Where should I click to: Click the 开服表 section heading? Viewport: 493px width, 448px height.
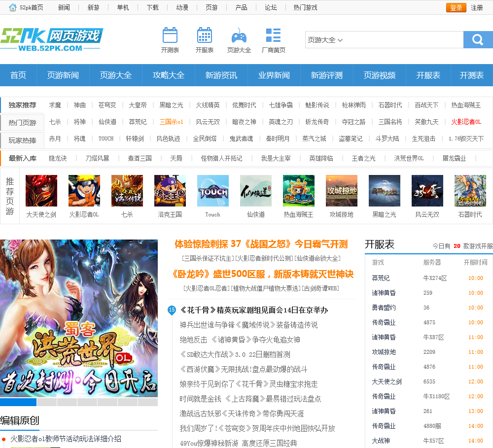(x=380, y=244)
